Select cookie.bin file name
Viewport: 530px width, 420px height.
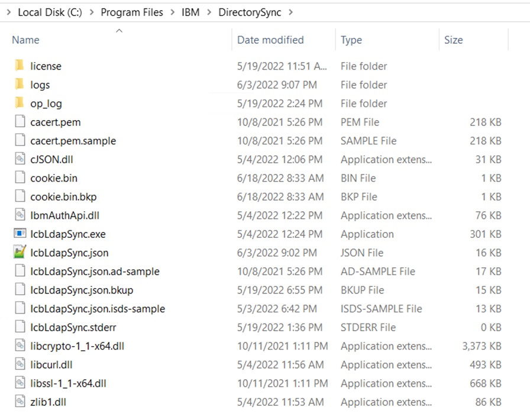[x=54, y=178]
